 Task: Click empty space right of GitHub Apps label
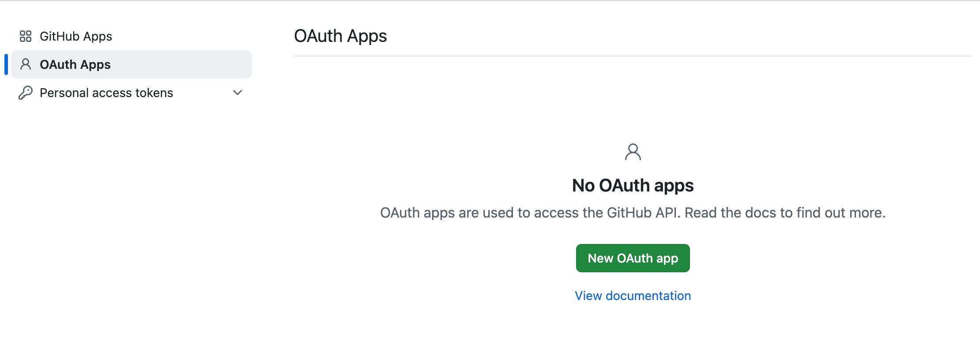[x=181, y=36]
